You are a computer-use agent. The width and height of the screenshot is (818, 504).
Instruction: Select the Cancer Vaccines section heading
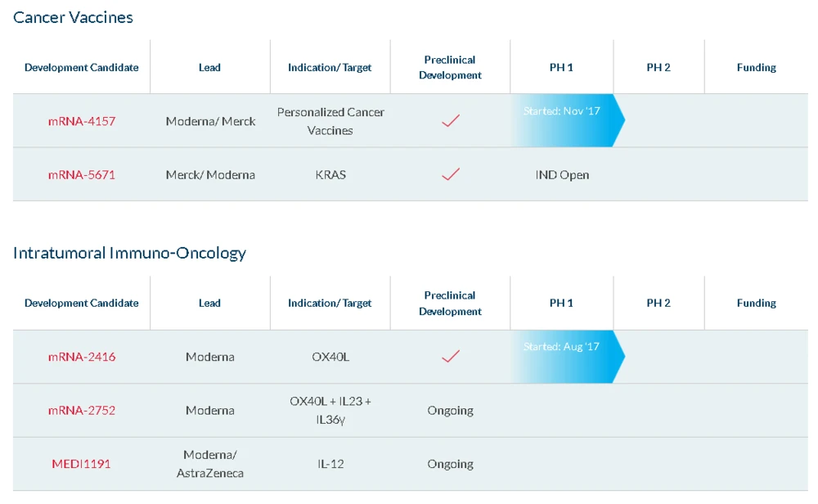coord(73,17)
